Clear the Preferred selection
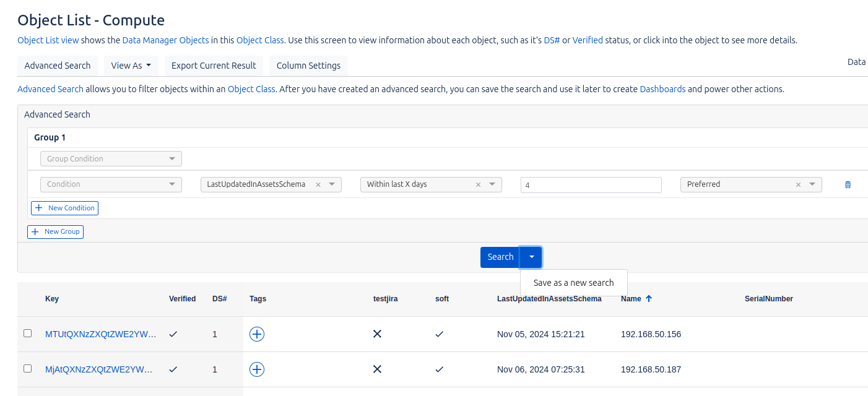The image size is (868, 396). click(798, 184)
